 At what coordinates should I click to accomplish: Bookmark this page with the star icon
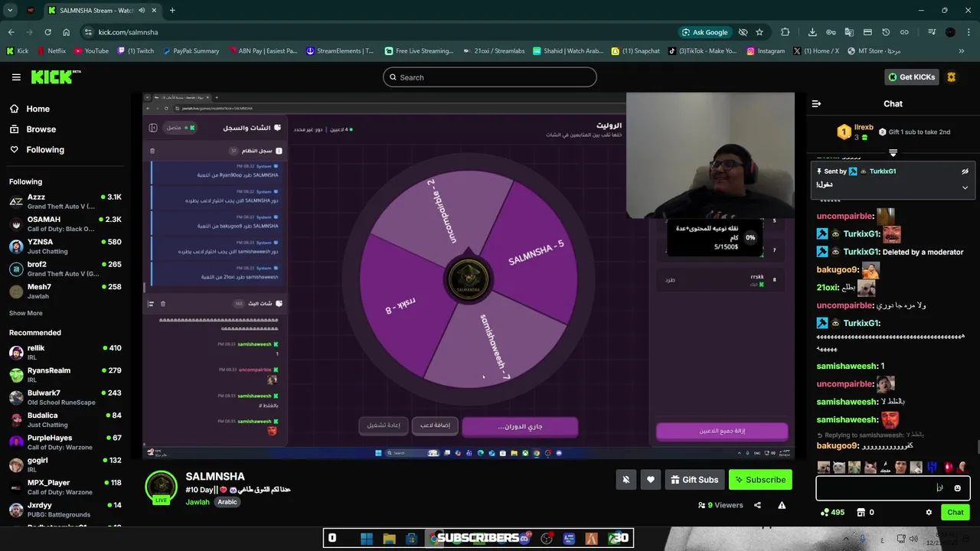[x=759, y=32]
